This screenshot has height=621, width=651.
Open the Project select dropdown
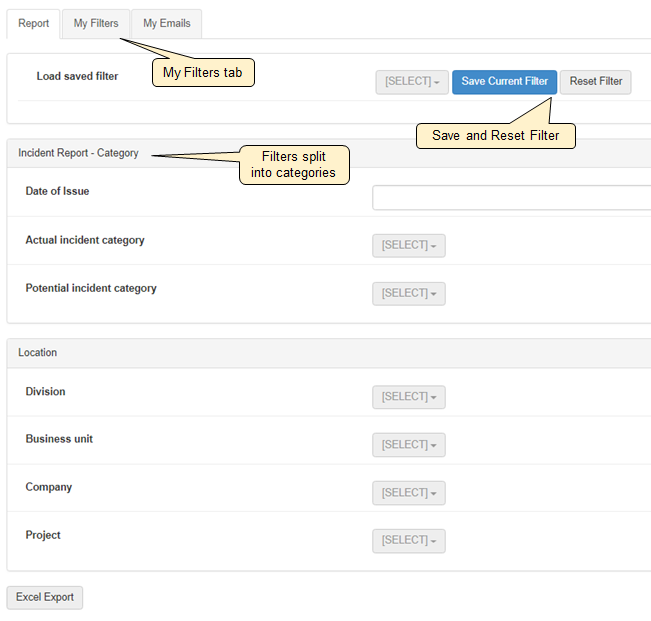coord(408,541)
